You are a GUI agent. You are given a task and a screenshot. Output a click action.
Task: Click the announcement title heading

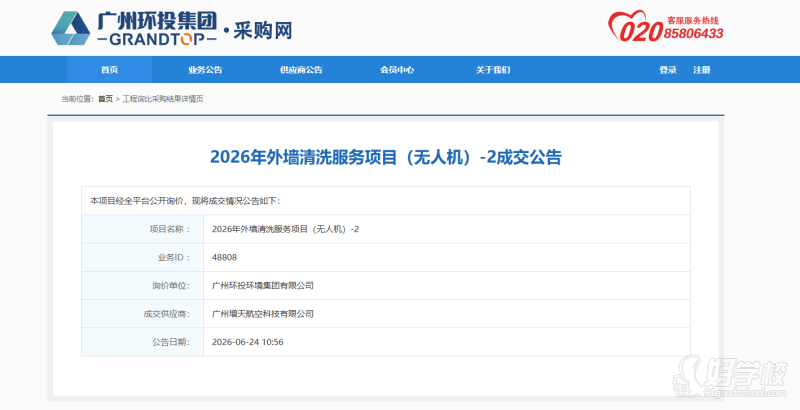click(x=386, y=157)
